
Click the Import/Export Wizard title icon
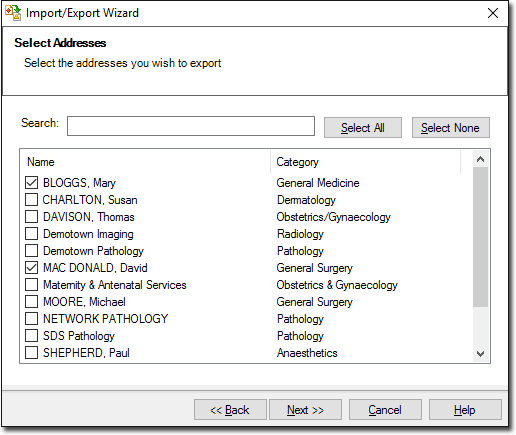13,13
